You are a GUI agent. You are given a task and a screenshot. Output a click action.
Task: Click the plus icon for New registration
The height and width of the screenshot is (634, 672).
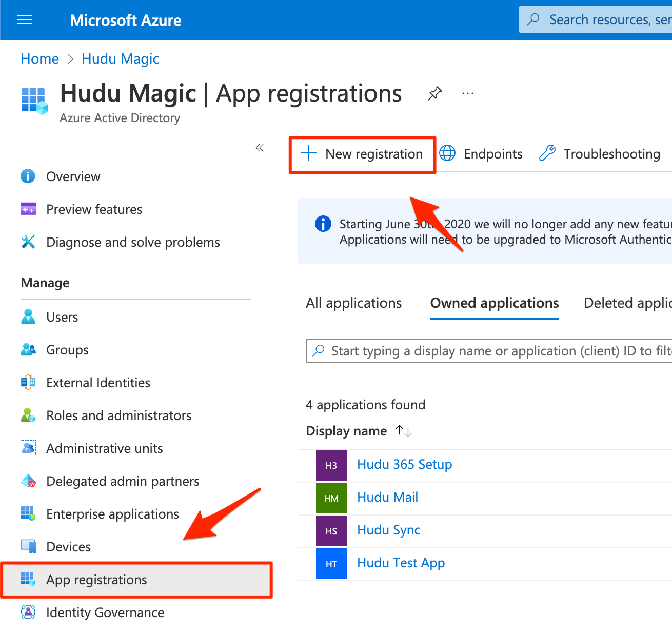309,153
